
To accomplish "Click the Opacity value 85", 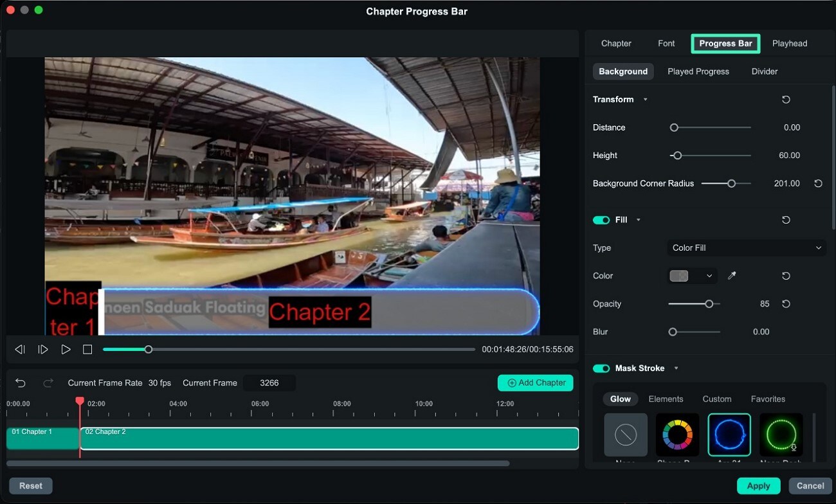I will [765, 304].
